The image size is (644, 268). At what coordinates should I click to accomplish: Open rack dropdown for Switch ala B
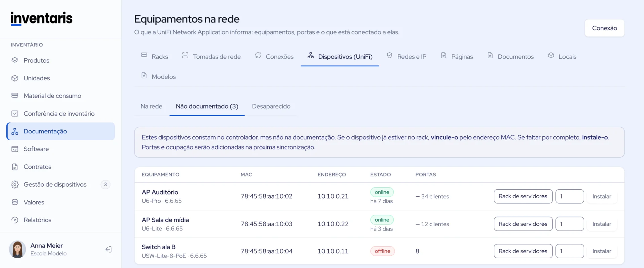[x=523, y=251]
